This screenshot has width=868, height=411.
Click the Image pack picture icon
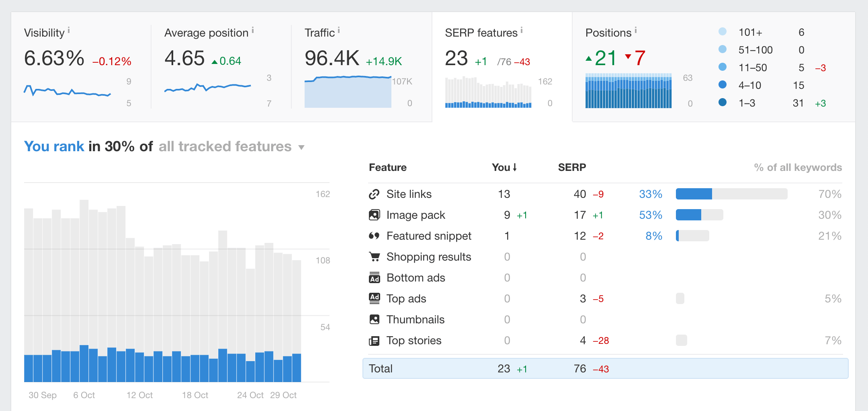[x=375, y=215]
